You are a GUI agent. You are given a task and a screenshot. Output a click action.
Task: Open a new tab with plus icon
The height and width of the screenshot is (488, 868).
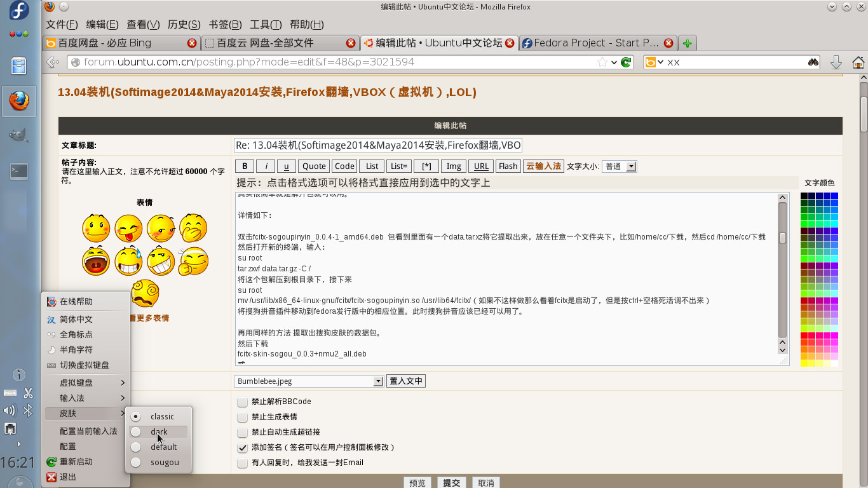pos(687,43)
